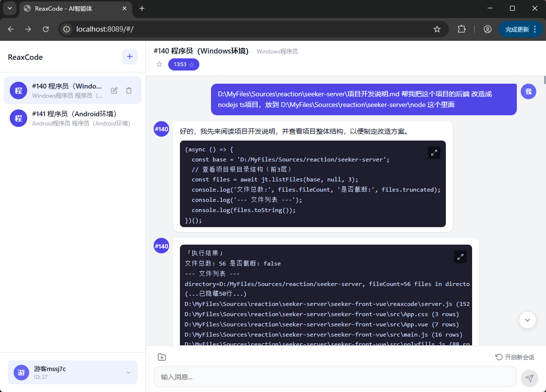Delete the #140 程序员 conversation entry
Image resolution: width=546 pixels, height=392 pixels.
tap(129, 90)
